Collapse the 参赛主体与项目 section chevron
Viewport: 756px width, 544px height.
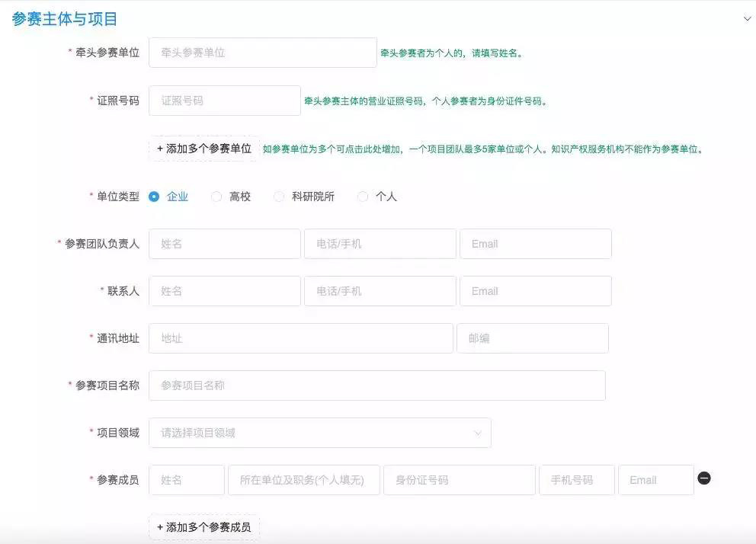(x=747, y=19)
